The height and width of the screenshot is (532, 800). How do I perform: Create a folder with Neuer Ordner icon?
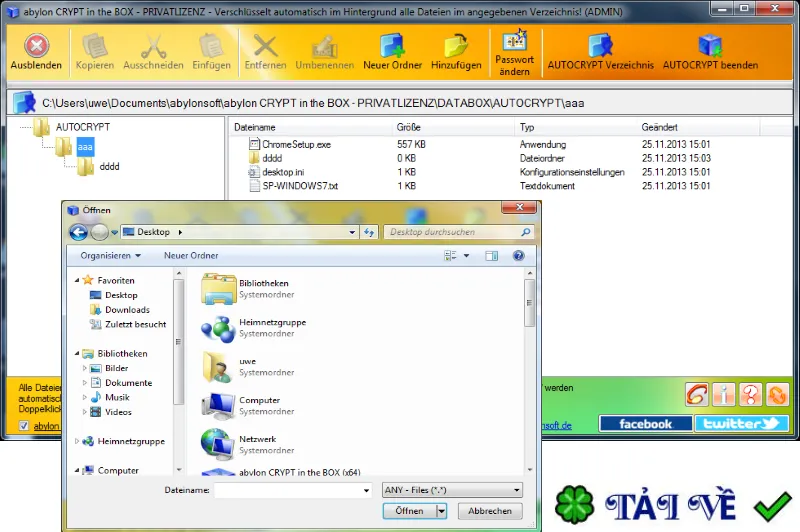pos(392,45)
